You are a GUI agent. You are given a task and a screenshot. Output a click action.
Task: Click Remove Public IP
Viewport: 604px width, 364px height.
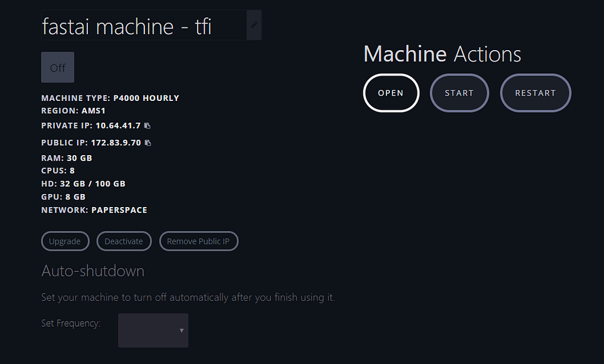(x=198, y=241)
